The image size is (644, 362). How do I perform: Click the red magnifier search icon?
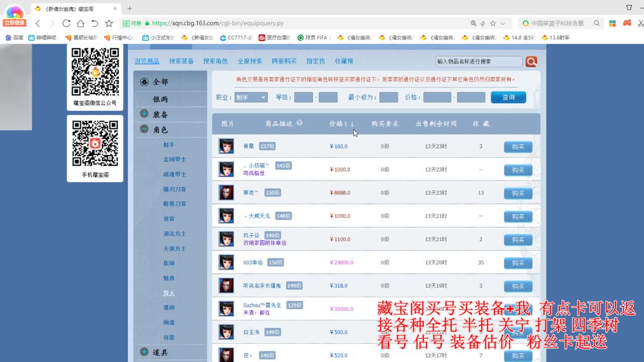(531, 61)
